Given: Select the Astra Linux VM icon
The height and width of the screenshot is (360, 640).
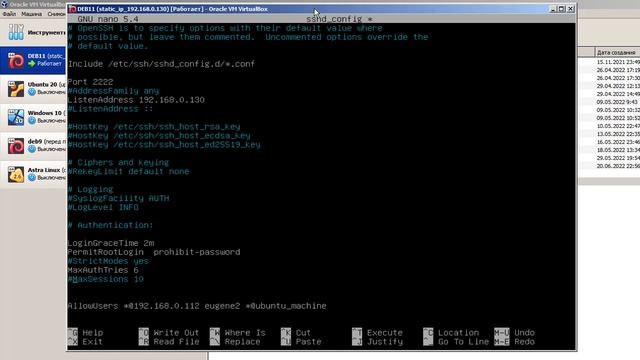Looking at the screenshot, I should pos(16,174).
